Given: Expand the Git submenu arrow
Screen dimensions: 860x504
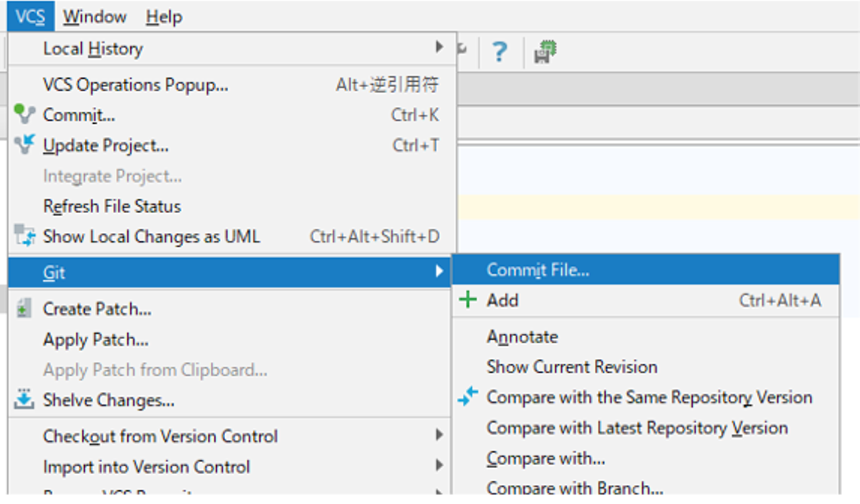Looking at the screenshot, I should tap(439, 271).
